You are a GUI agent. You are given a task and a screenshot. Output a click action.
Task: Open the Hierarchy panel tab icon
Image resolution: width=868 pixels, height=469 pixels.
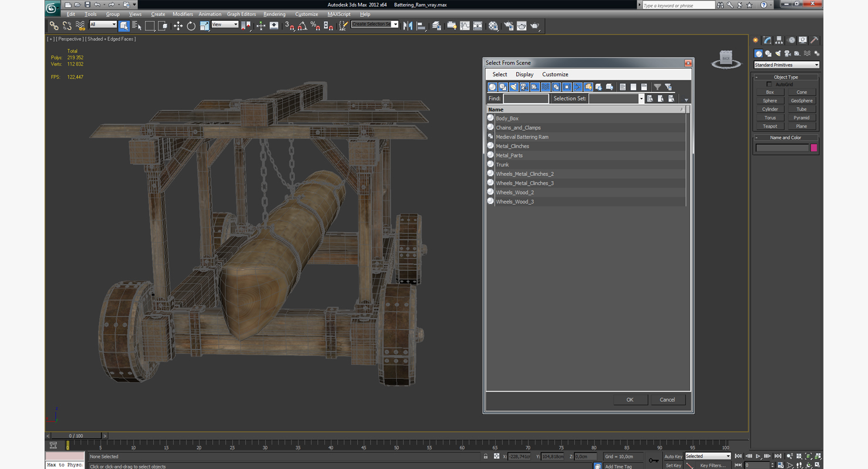click(779, 40)
